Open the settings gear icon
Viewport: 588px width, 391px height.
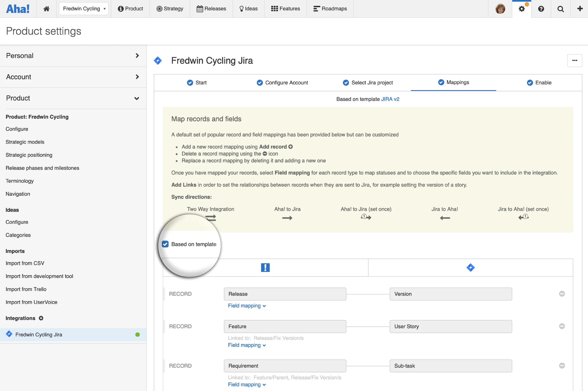(x=521, y=9)
